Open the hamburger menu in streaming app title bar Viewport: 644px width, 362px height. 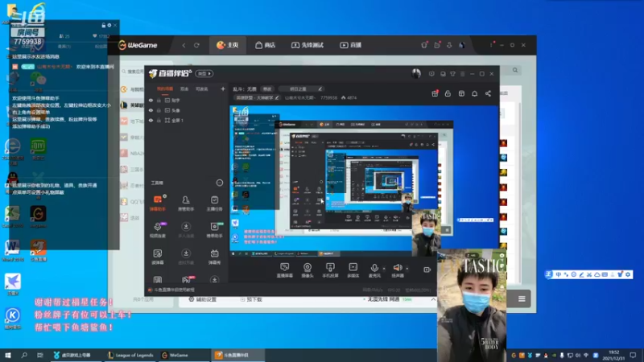point(462,74)
